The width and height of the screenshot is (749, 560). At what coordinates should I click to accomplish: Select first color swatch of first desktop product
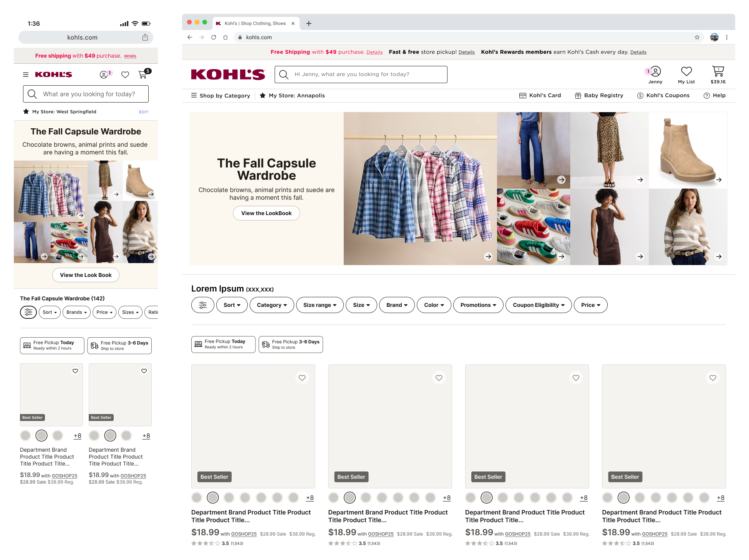[197, 498]
